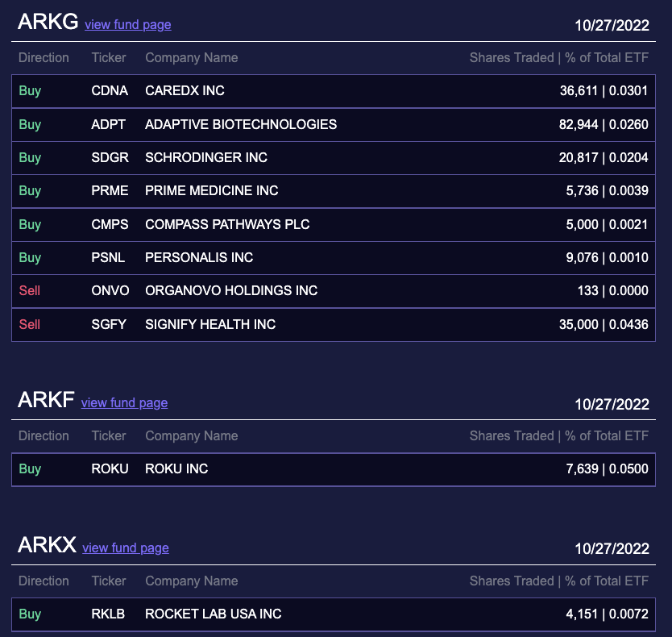Click the ADPT ticker symbol
The image size is (672, 637).
point(110,124)
